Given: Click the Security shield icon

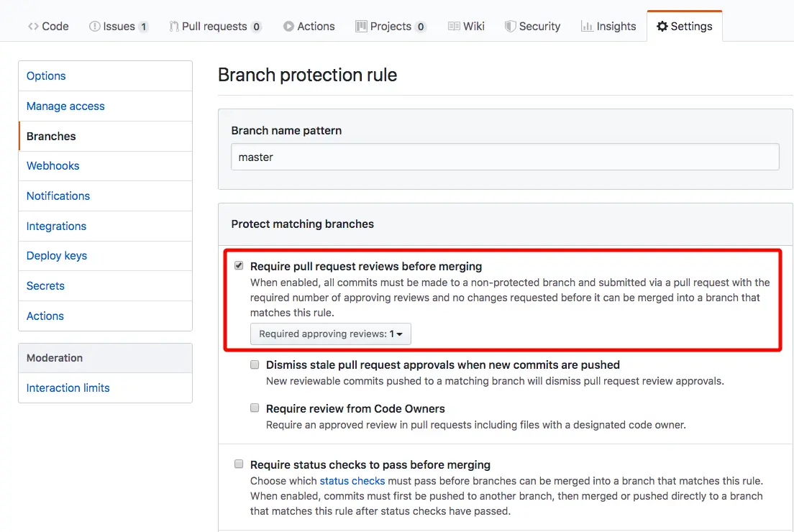Looking at the screenshot, I should (x=510, y=27).
